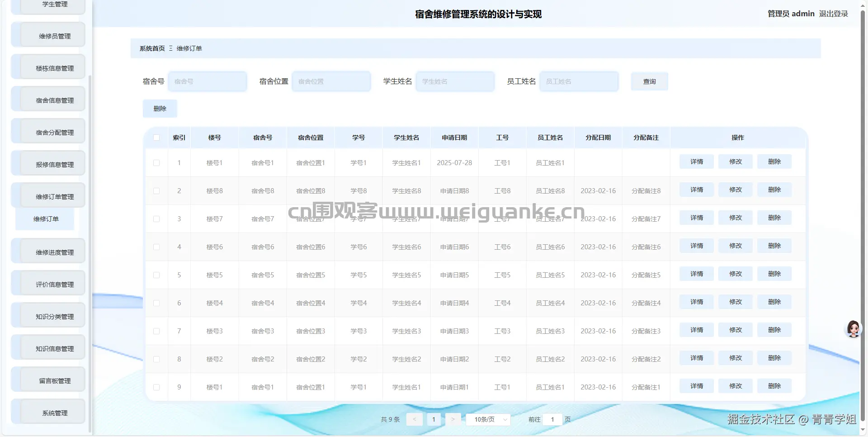
Task: Click 删除 for row index 1
Action: click(774, 161)
